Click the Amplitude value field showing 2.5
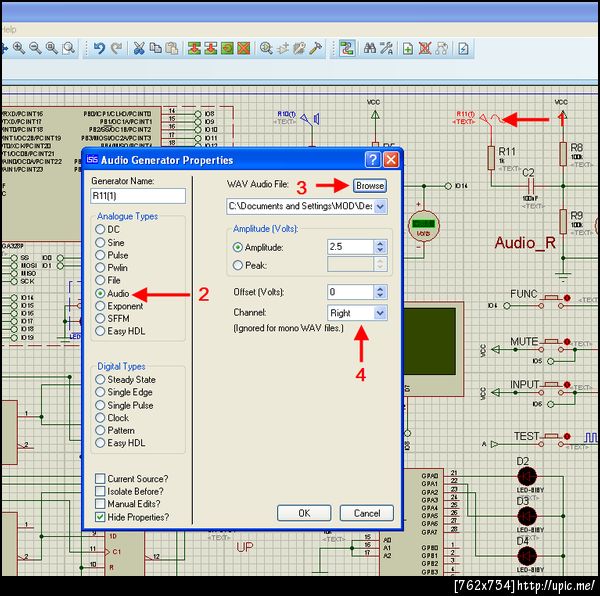Screen dimensions: 600x596 click(350, 247)
